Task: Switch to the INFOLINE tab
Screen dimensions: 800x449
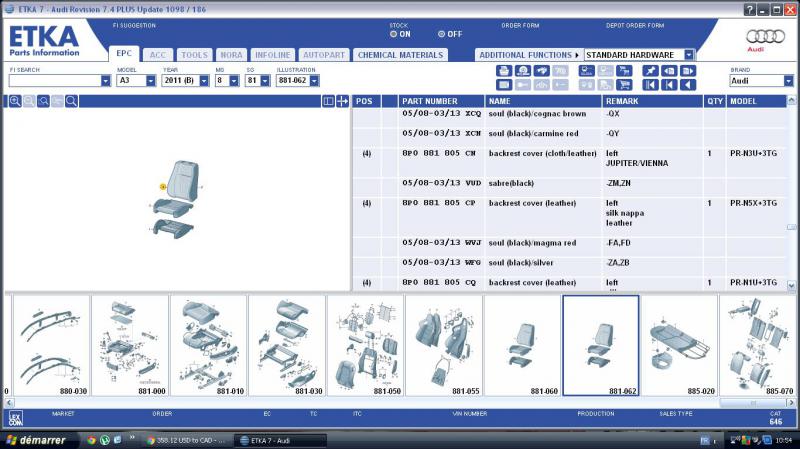Action: pos(272,55)
